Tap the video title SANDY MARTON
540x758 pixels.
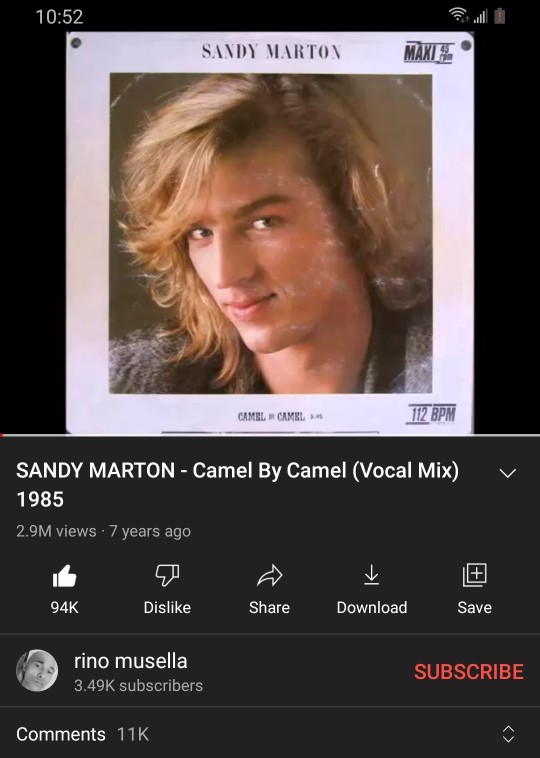(x=96, y=470)
